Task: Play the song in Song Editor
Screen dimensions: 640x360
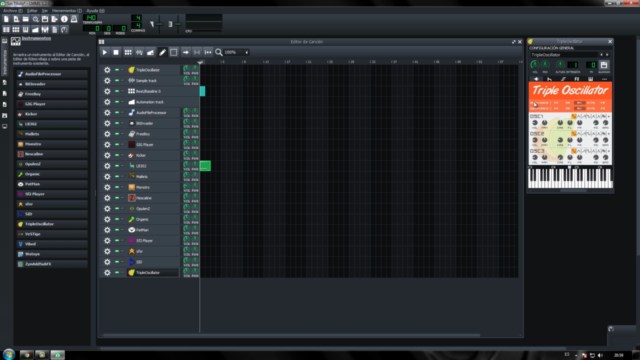Action: [104, 52]
